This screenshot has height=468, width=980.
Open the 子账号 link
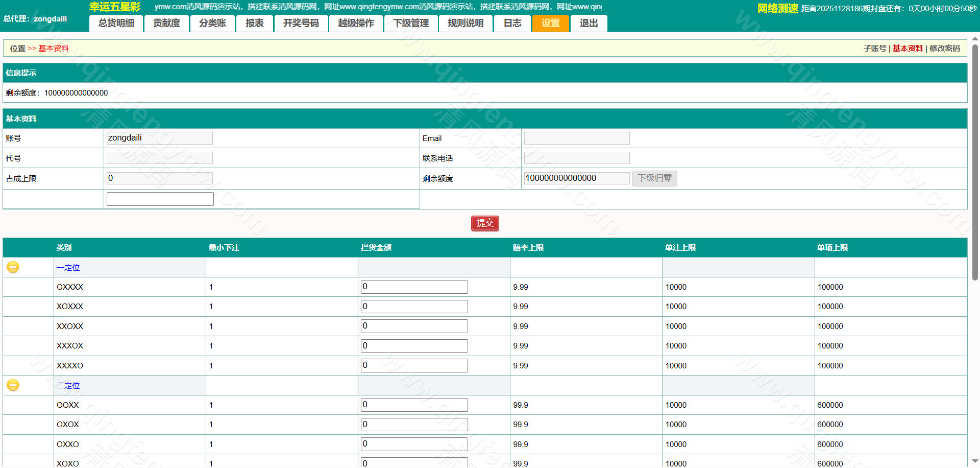(874, 49)
